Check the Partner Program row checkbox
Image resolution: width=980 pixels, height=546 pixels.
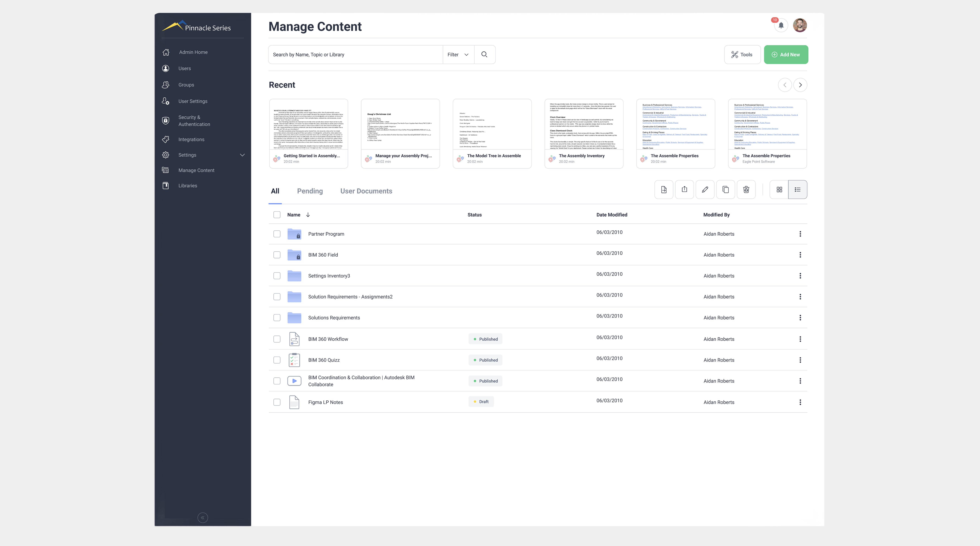coord(277,234)
